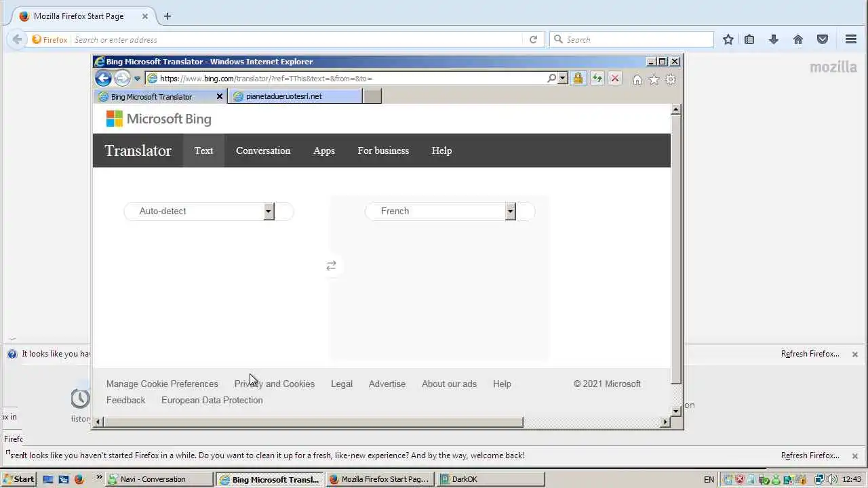Screen dimensions: 868x488
Task: Stop loading with the red X in IE
Action: 615,79
